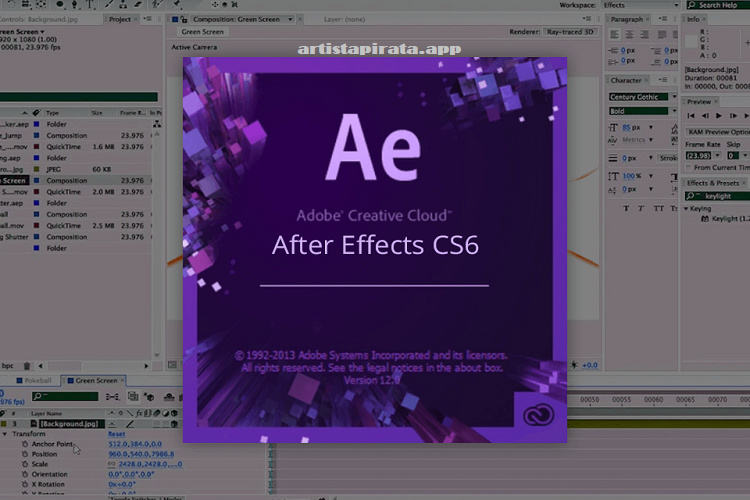This screenshot has width=750, height=500.
Task: Open the Project panel options menu icon
Action: tap(147, 19)
